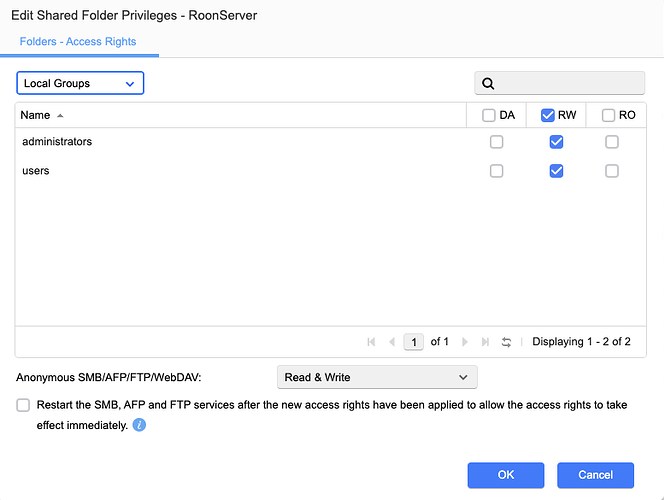Jump to last page icon

click(485, 342)
